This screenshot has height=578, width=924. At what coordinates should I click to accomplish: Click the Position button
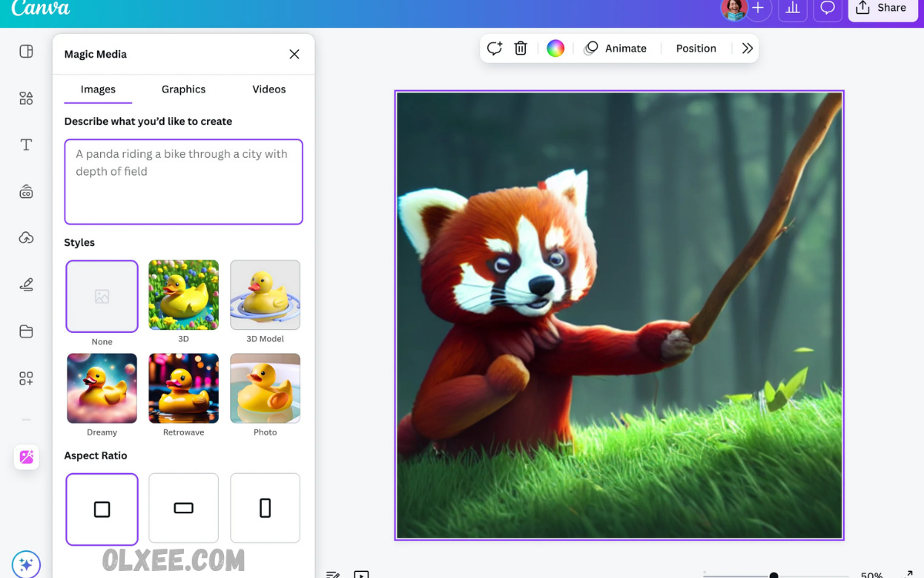pos(696,49)
